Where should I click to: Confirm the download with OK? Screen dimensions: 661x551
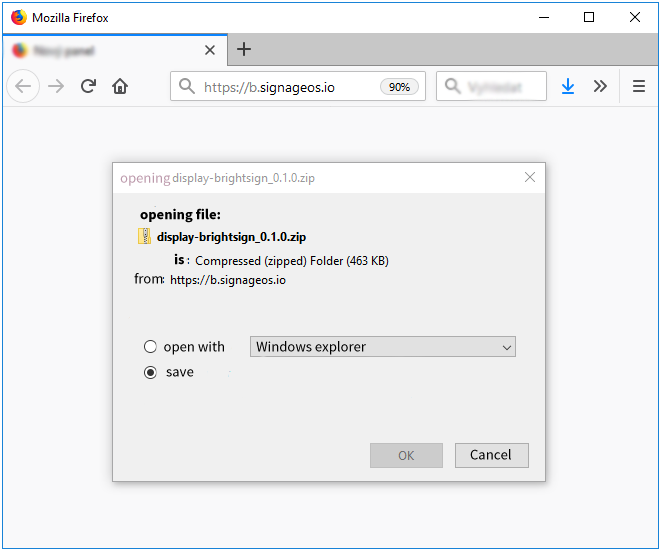[406, 455]
